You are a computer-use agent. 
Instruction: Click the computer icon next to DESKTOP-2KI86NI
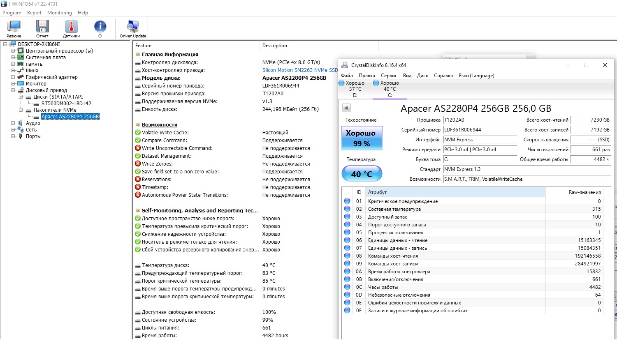pos(13,44)
